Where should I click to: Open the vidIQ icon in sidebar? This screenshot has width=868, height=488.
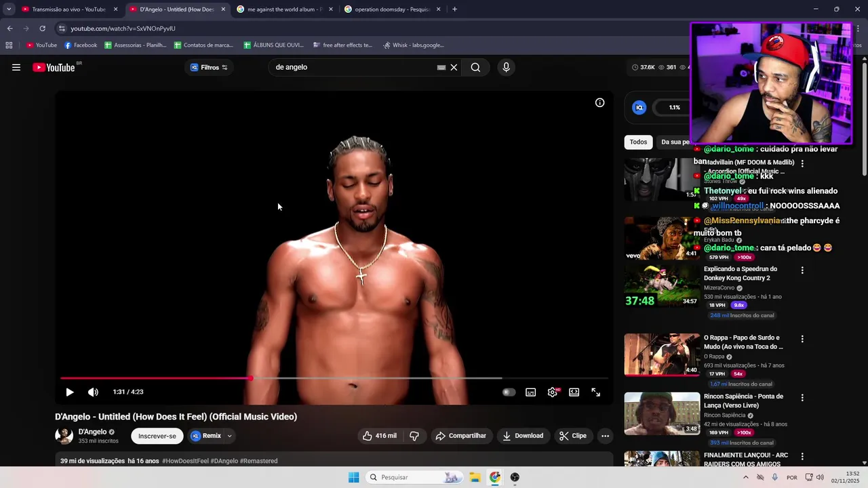[x=639, y=107]
